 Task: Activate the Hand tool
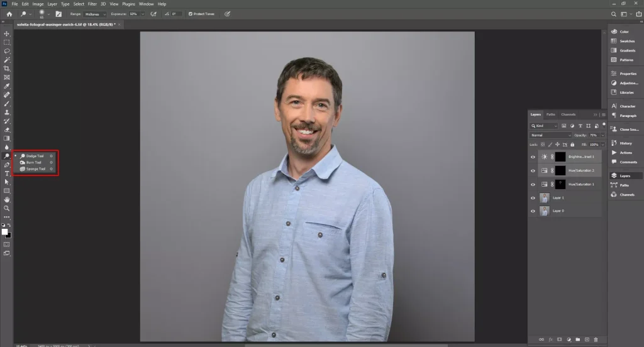click(7, 199)
